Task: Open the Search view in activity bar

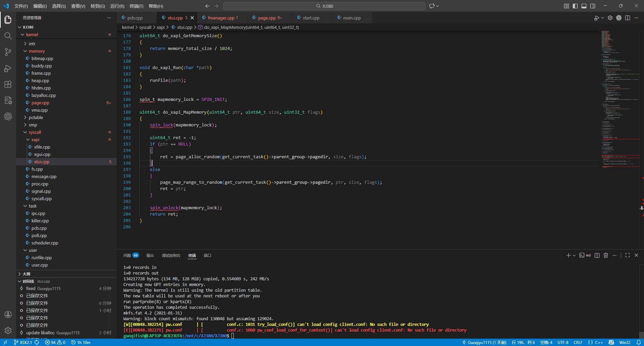Action: [x=8, y=36]
